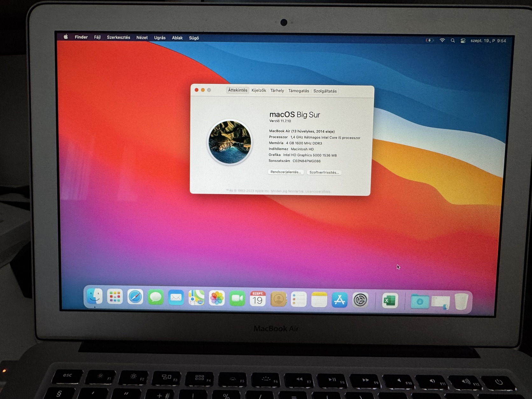532x399 pixels.
Task: Open the Ugrás menu
Action: tap(160, 38)
